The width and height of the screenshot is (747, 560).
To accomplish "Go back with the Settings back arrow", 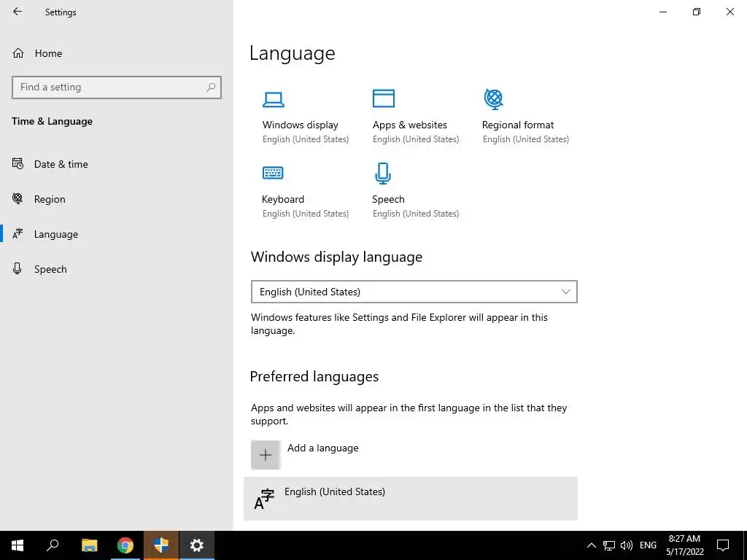I will (x=18, y=12).
